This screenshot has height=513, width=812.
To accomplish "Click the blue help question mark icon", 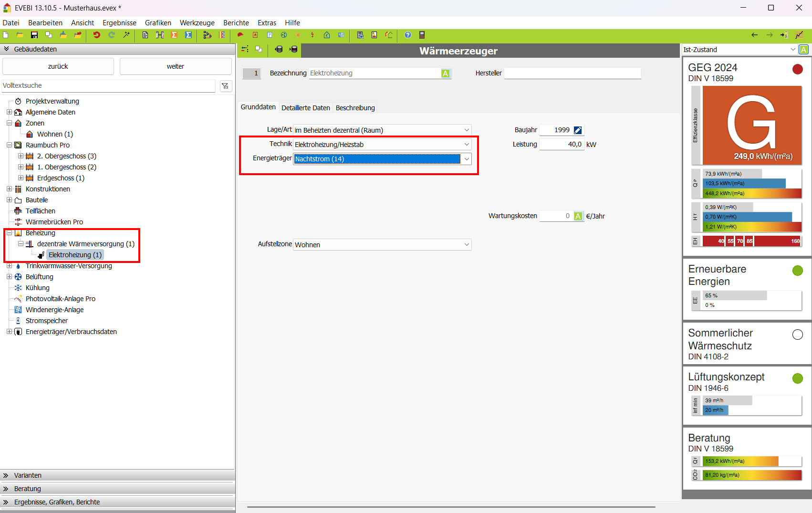I will coord(407,35).
